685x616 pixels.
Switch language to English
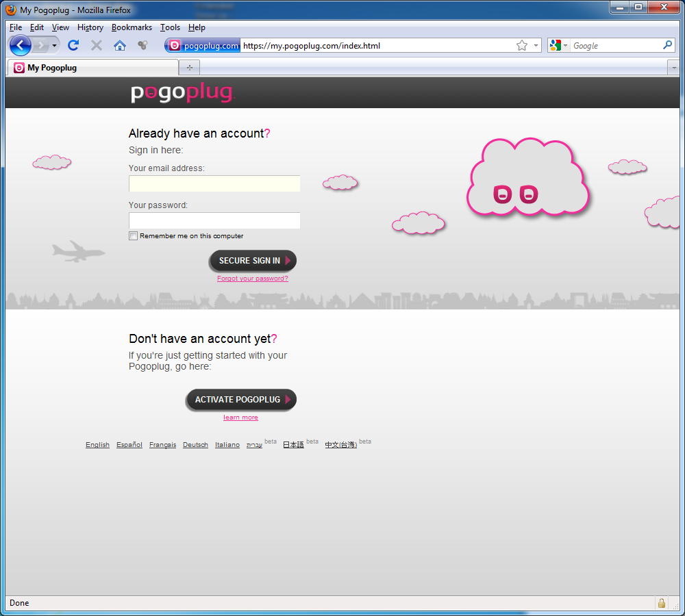point(97,445)
